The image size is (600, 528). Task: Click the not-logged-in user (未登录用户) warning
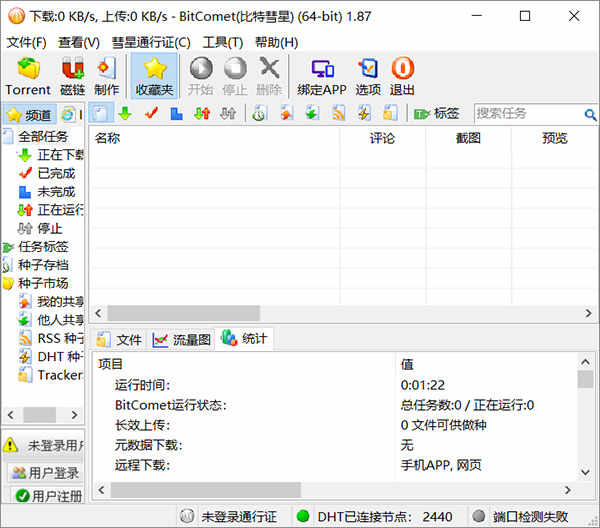tap(43, 445)
